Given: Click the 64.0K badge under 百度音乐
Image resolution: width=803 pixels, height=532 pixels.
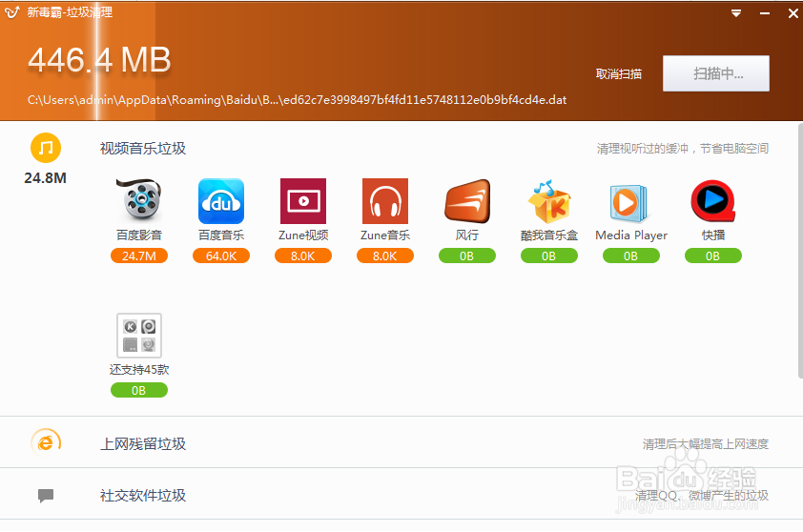Looking at the screenshot, I should tap(221, 256).
